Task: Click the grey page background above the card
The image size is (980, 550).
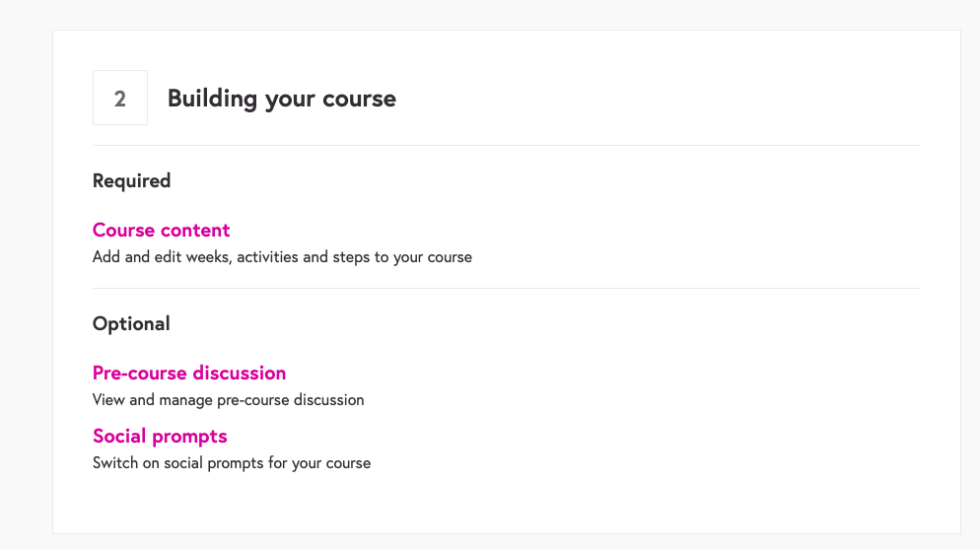Action: tap(493, 14)
